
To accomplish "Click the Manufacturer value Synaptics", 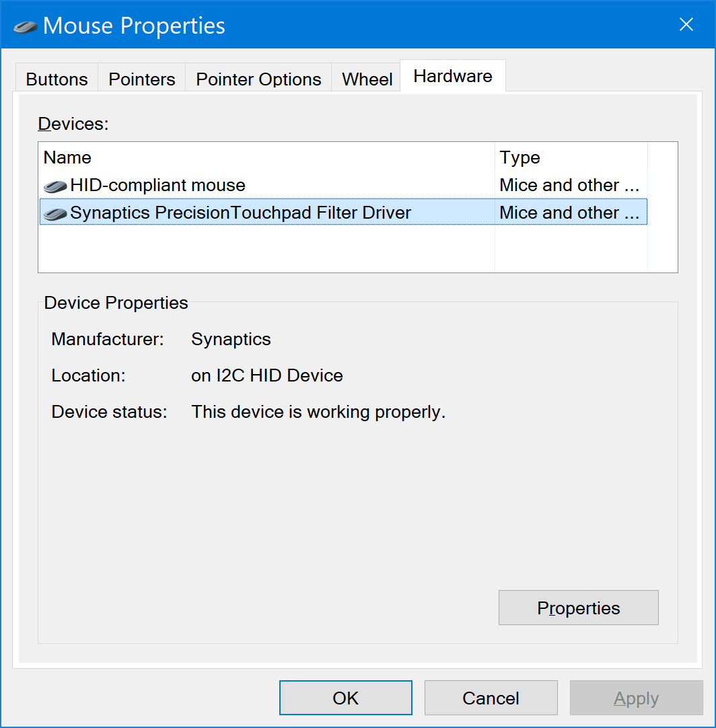I will pos(230,339).
